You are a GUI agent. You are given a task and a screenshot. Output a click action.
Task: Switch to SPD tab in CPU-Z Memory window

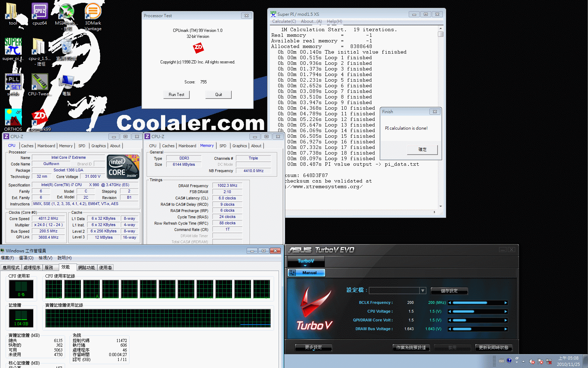point(223,146)
